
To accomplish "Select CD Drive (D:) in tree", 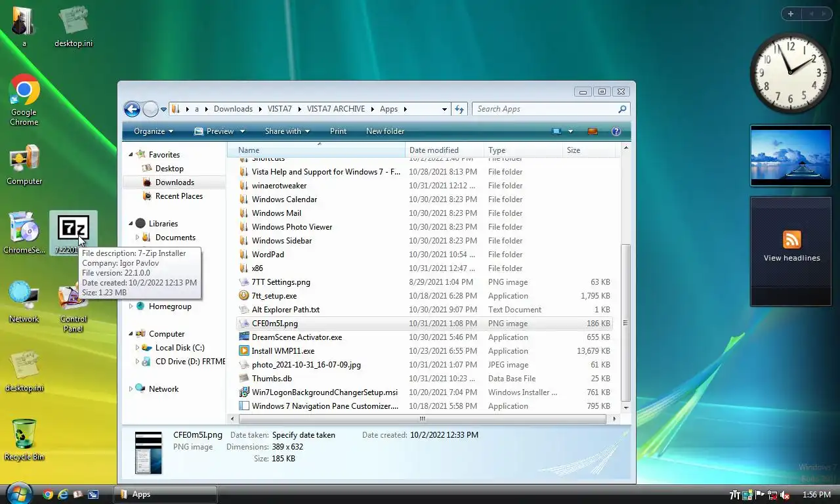I will (x=184, y=362).
